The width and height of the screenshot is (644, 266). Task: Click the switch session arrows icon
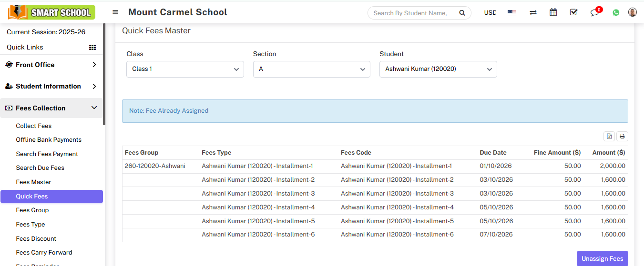click(533, 13)
